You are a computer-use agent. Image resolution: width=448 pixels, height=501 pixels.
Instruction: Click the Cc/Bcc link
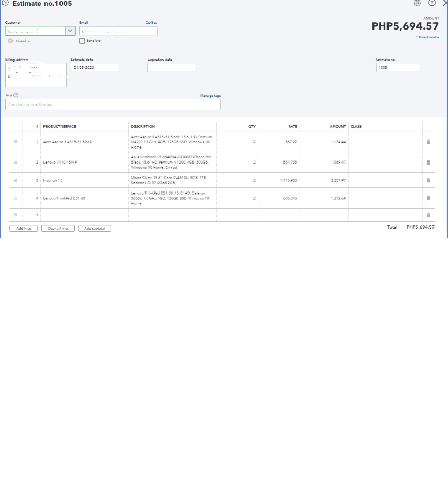click(x=151, y=22)
